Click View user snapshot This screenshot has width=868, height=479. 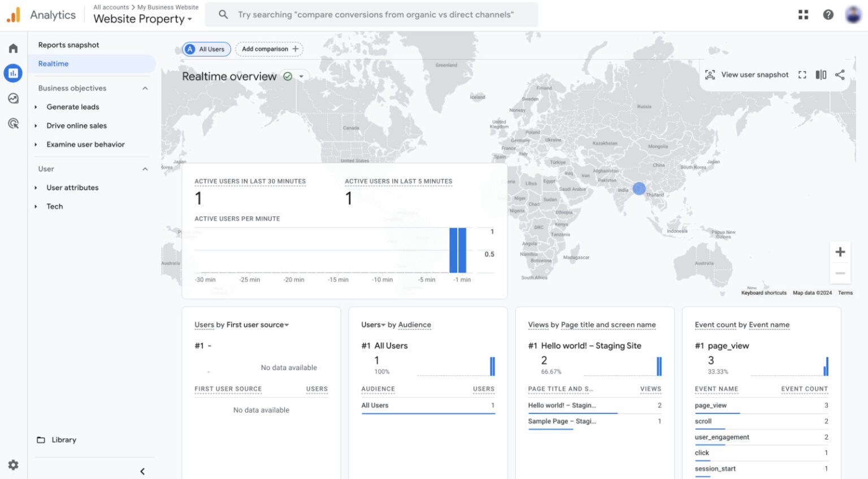pyautogui.click(x=747, y=74)
